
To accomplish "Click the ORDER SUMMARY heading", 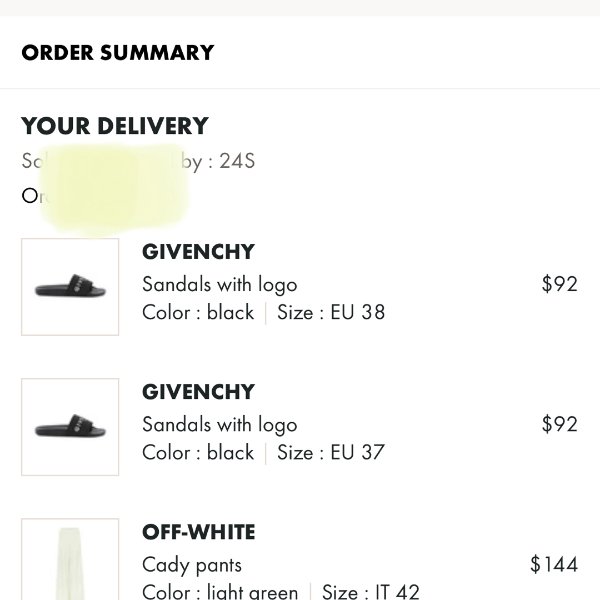I will [x=117, y=53].
